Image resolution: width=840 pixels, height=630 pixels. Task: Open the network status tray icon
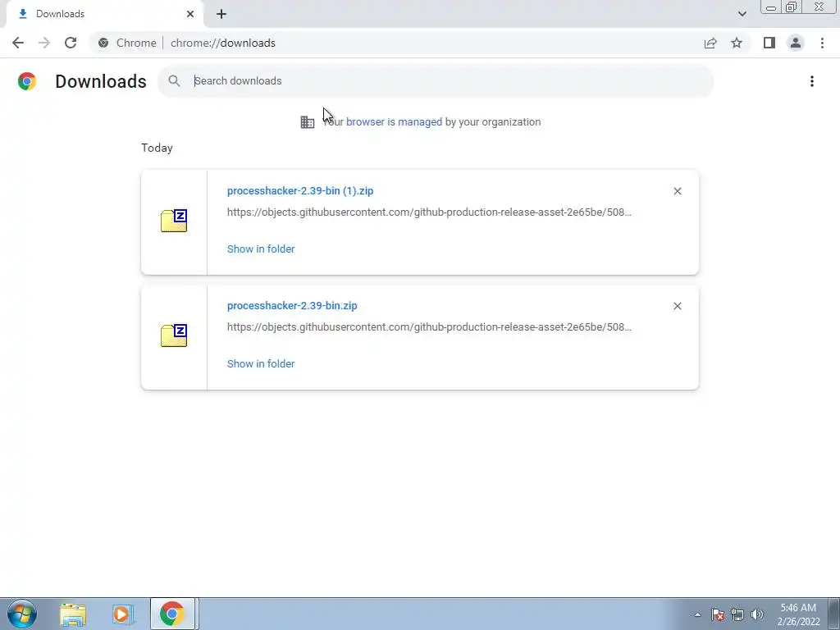pos(737,614)
